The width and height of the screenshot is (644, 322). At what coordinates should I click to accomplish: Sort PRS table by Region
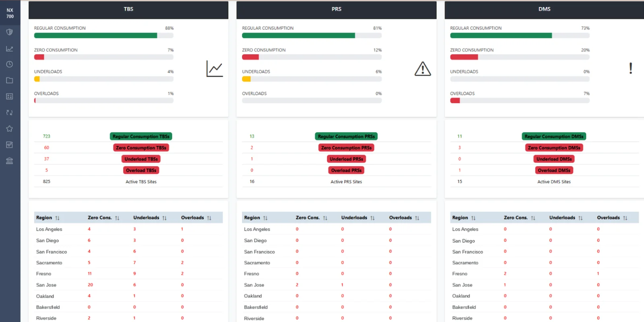[x=265, y=218]
